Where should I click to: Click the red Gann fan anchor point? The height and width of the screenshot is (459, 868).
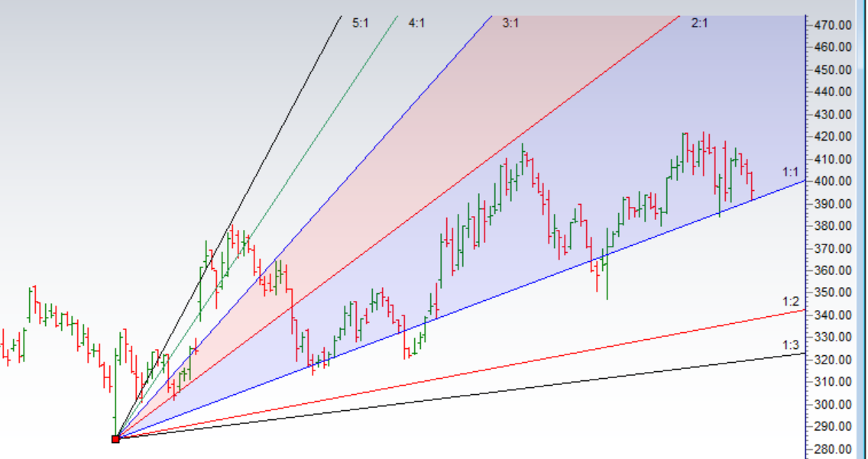click(115, 439)
